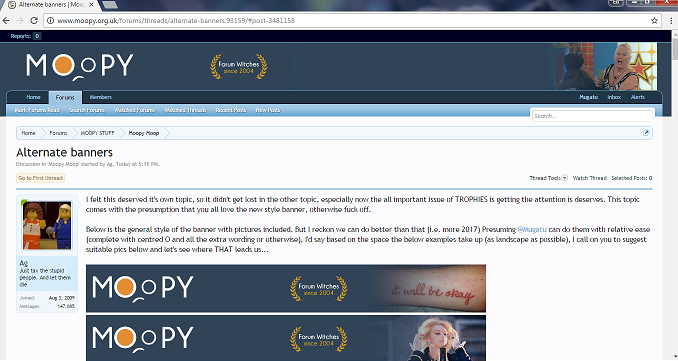Click the browser back arrow

tap(6, 20)
